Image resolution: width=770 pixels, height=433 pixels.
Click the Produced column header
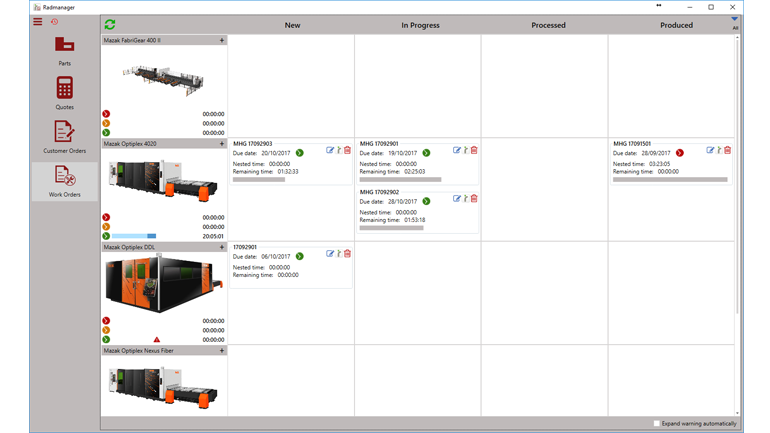(676, 25)
